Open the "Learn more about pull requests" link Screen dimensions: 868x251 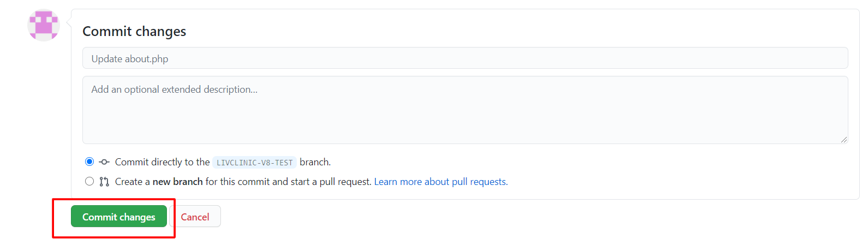coord(441,182)
